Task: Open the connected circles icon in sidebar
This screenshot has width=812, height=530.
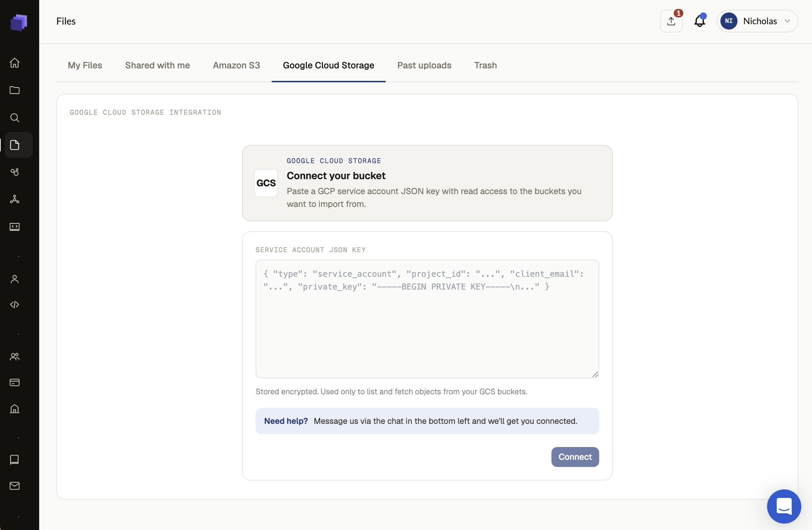Action: pyautogui.click(x=15, y=172)
